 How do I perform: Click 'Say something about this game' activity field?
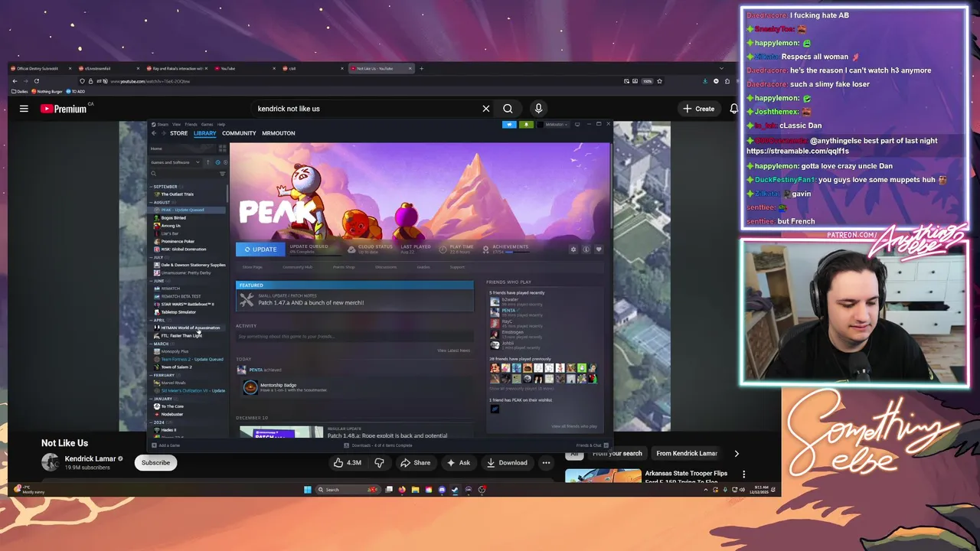[354, 337]
